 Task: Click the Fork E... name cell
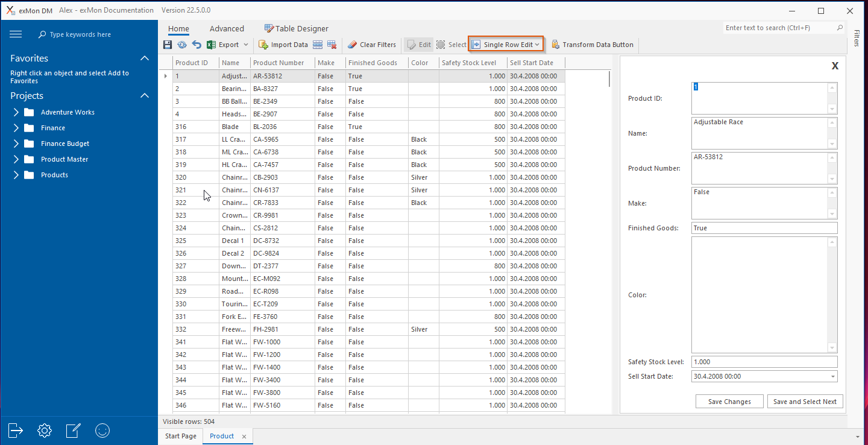(234, 317)
